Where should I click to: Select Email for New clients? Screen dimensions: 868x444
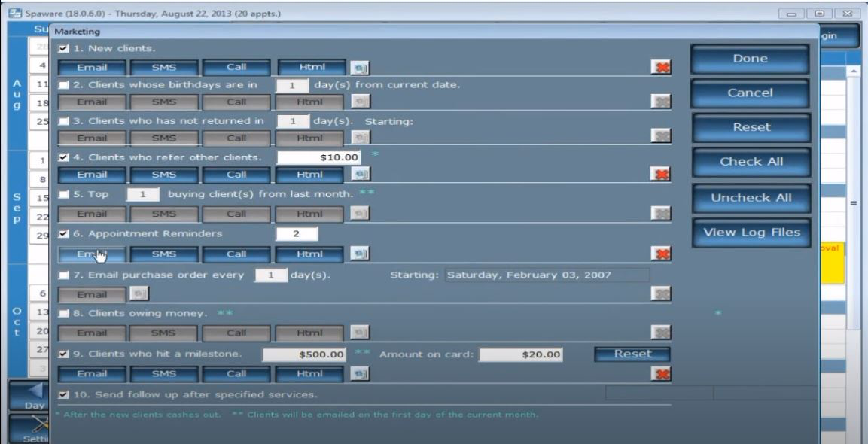pos(92,68)
